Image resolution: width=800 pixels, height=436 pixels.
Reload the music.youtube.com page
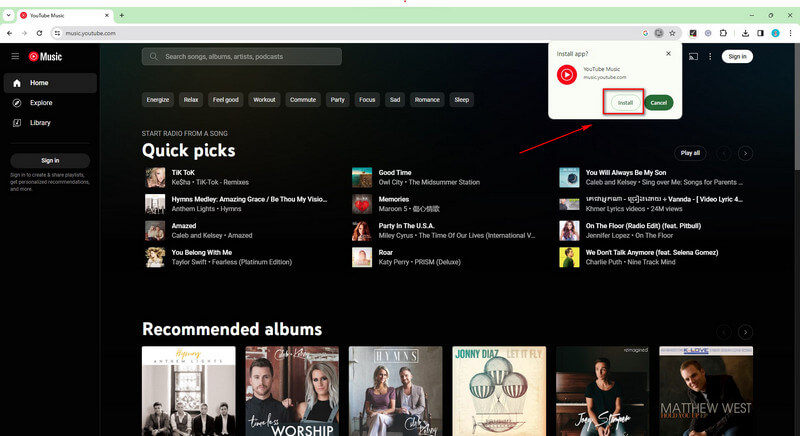point(39,33)
